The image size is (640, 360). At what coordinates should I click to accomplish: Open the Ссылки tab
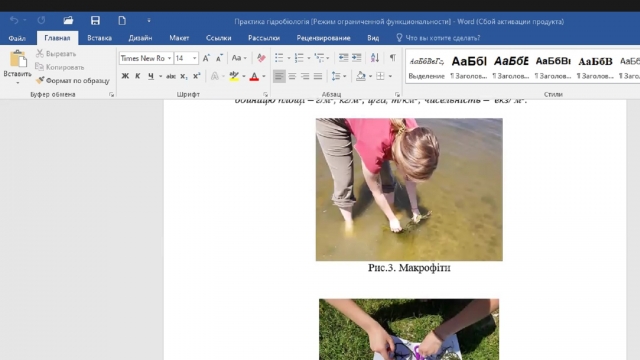point(218,38)
